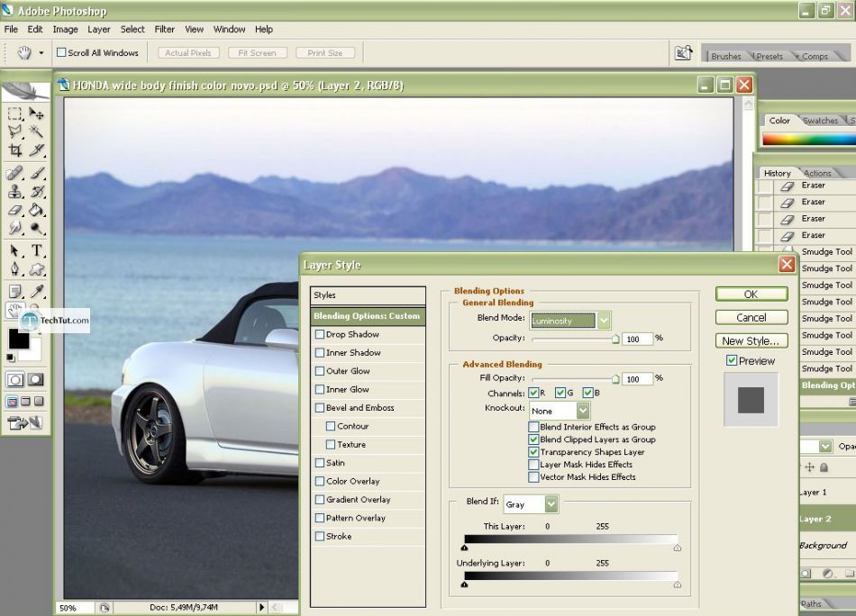Click the lock position icon in Layers panel
The height and width of the screenshot is (616, 856).
(x=810, y=467)
